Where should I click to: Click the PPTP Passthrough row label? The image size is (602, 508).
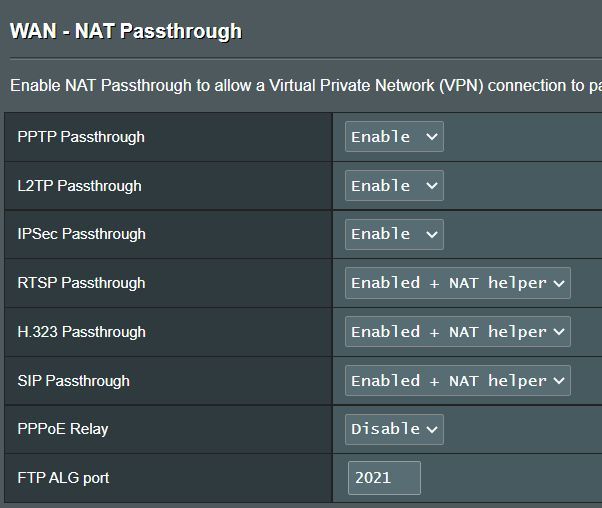click(x=81, y=137)
